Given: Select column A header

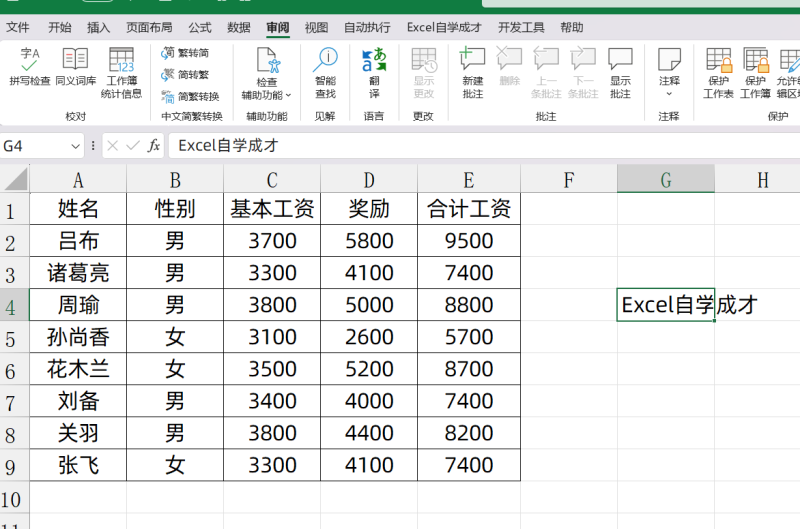Looking at the screenshot, I should [78, 179].
